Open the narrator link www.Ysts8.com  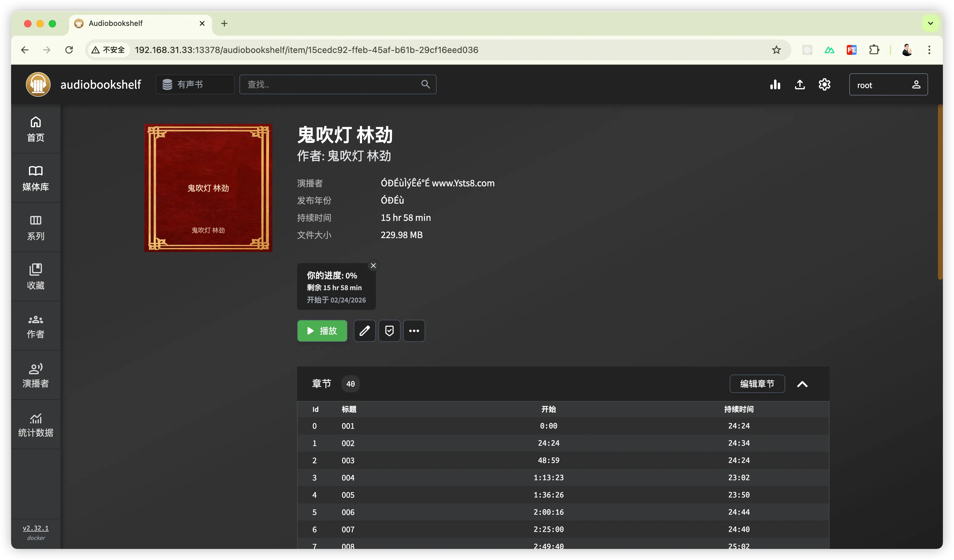(438, 183)
